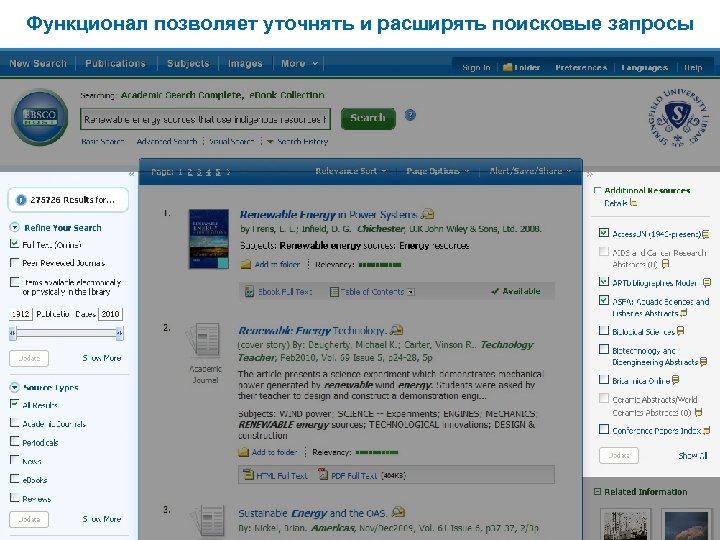
Task: Click right handle of publication date slider
Action: (x=119, y=333)
